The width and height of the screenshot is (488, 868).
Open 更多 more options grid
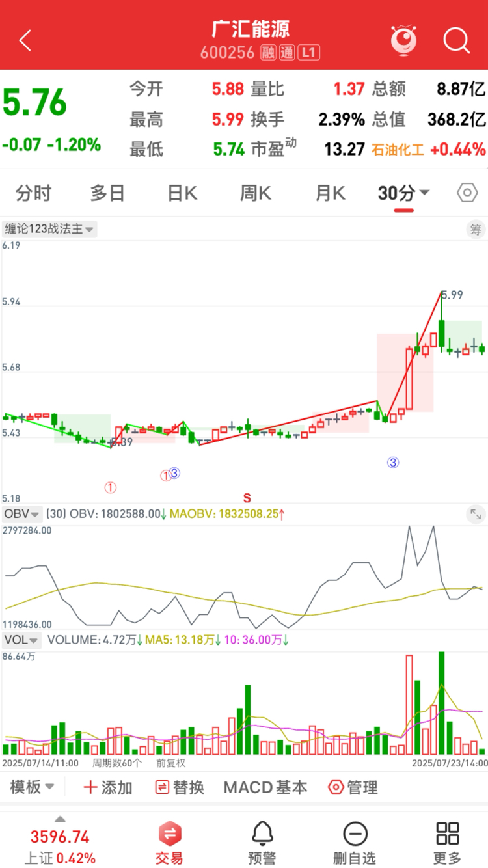(448, 844)
